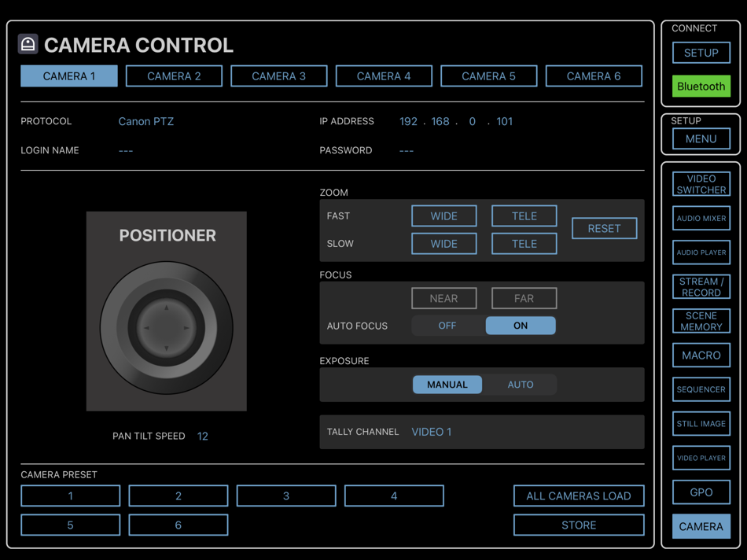Screen dimensions: 747x560
Task: Recall camera preset 2
Action: pos(178,496)
